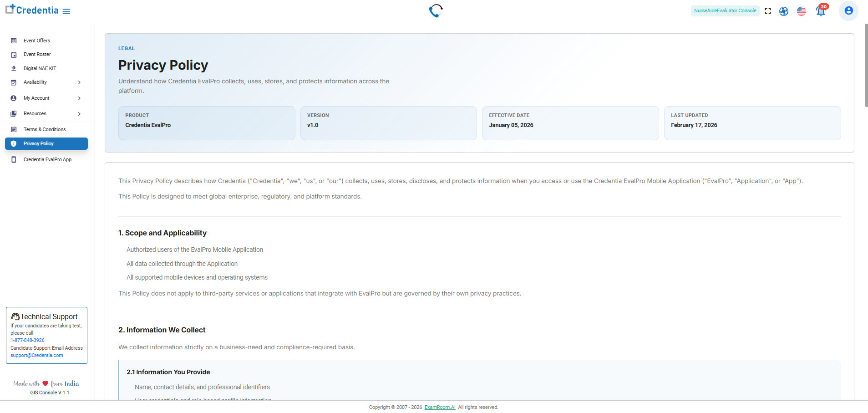
Task: Open Credentia EvalPro App menu item
Action: [48, 160]
